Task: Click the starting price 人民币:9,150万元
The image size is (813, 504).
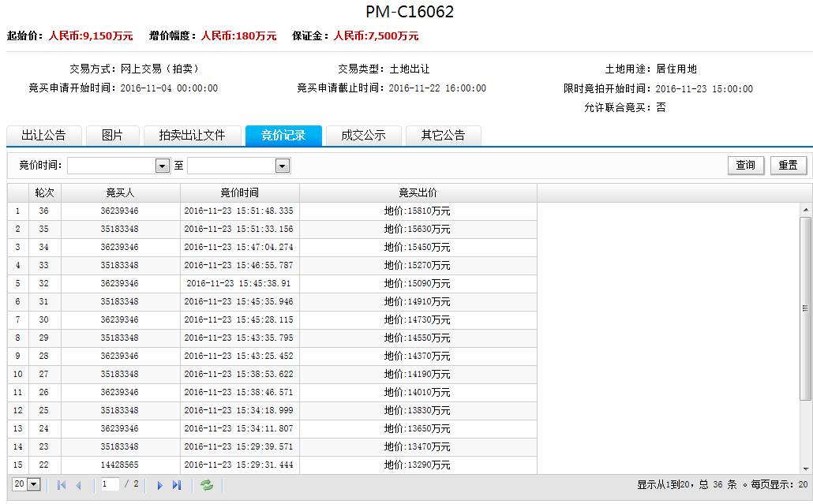Action: click(91, 35)
